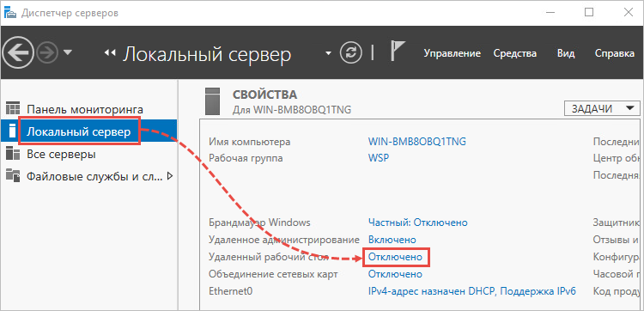This screenshot has width=644, height=311.
Task: Click Отключено link for Объединение сетевых карт
Action: coord(395,274)
